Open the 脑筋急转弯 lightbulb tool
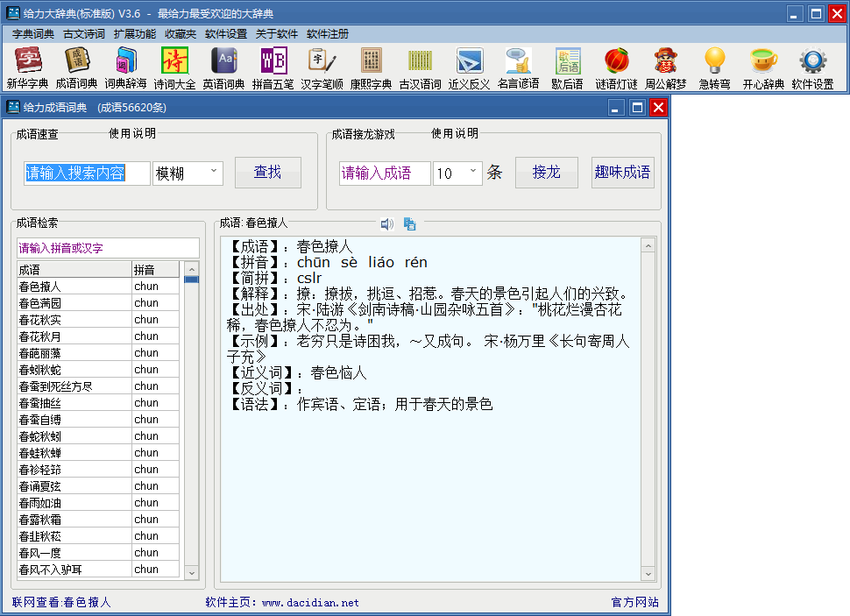The image size is (850, 616). (x=715, y=68)
